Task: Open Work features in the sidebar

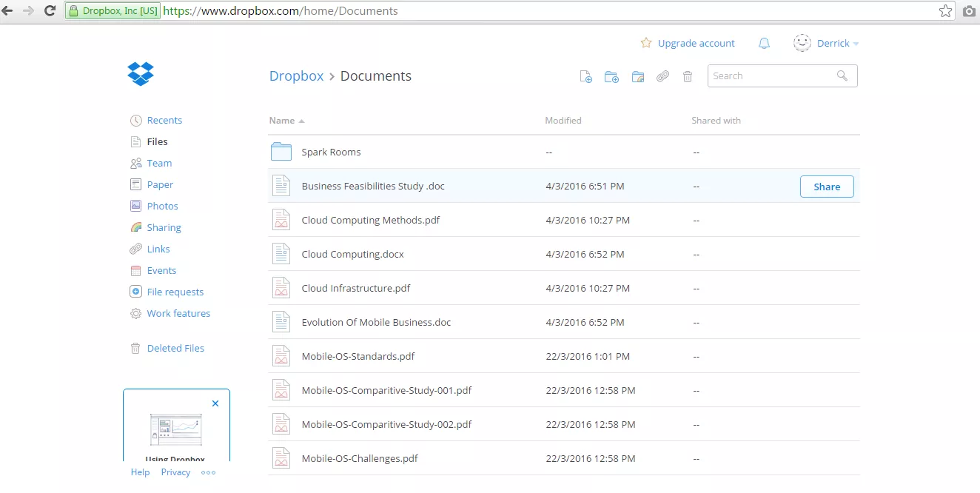Action: (x=178, y=314)
